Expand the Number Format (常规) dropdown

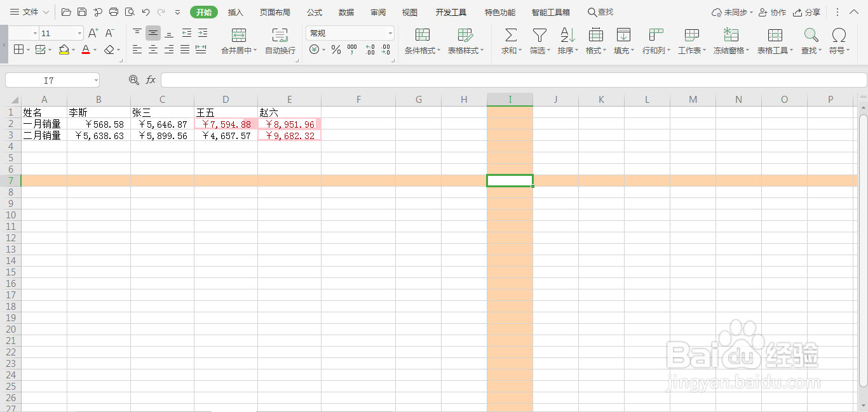[390, 32]
